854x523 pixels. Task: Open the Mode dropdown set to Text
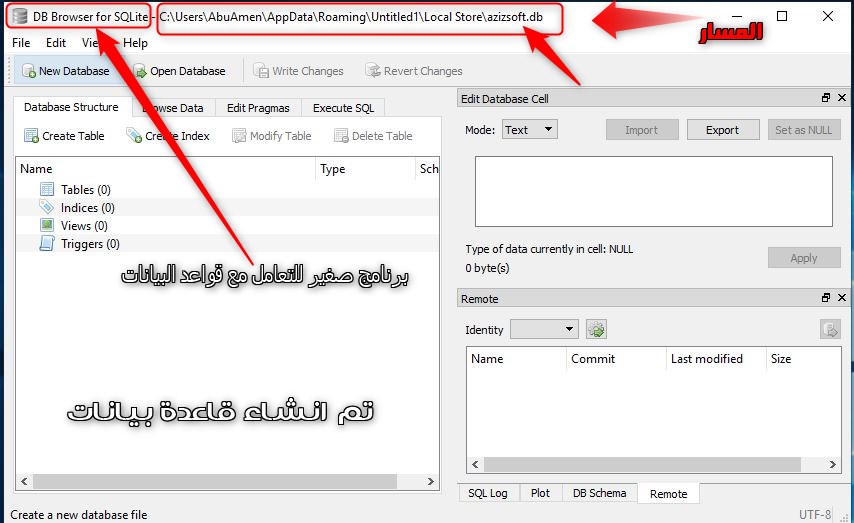pyautogui.click(x=529, y=130)
